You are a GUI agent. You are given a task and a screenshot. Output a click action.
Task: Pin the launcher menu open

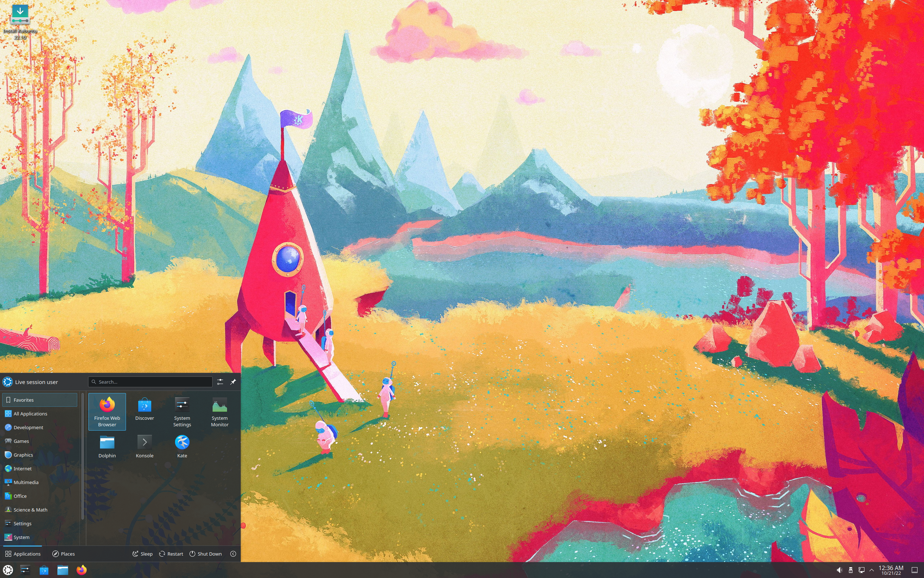(233, 381)
